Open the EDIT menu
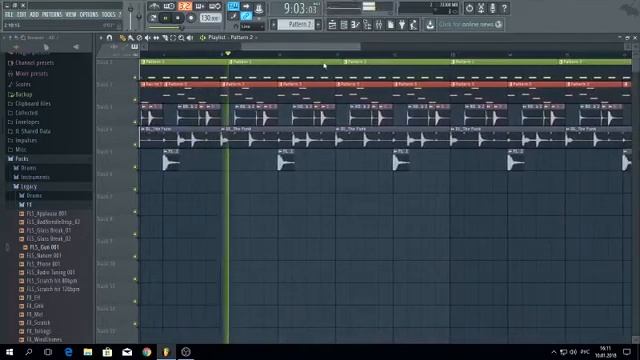 22,15
